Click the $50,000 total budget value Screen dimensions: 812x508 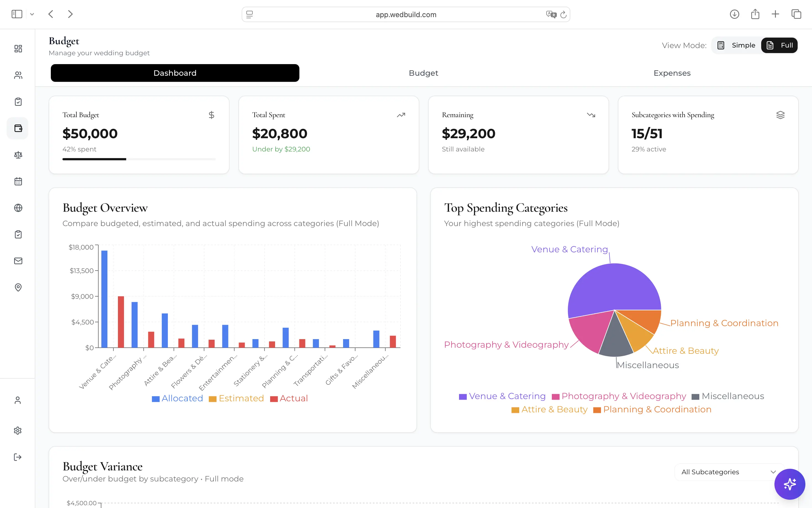[90, 134]
